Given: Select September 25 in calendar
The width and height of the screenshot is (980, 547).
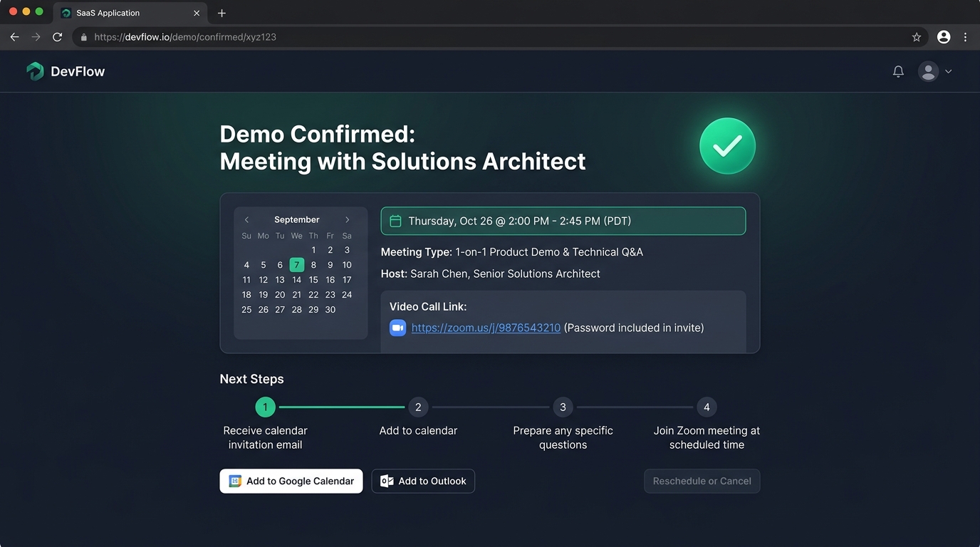Looking at the screenshot, I should pyautogui.click(x=246, y=310).
